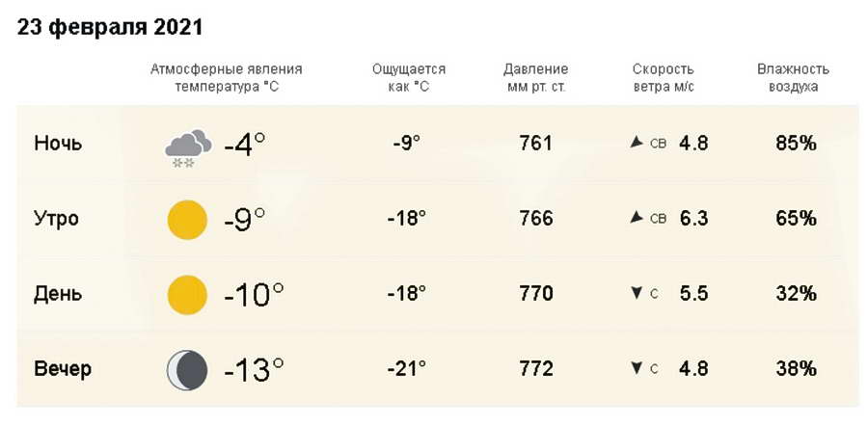Click the Влажность воздуха column header
The height and width of the screenshot is (426, 868).
point(793,78)
